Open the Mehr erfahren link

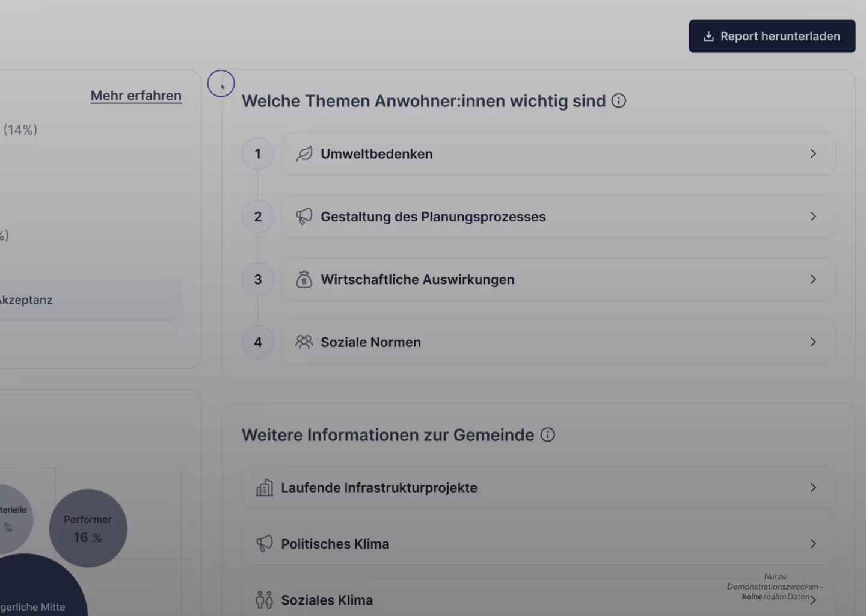[136, 95]
